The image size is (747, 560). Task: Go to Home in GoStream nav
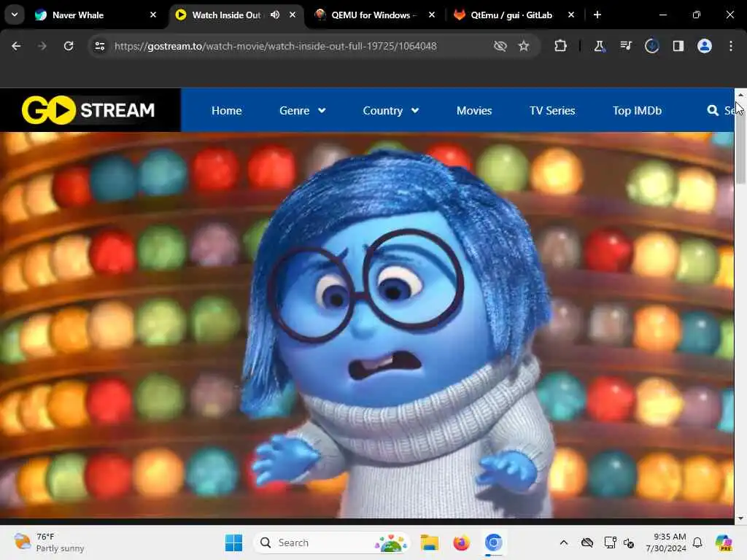point(227,111)
